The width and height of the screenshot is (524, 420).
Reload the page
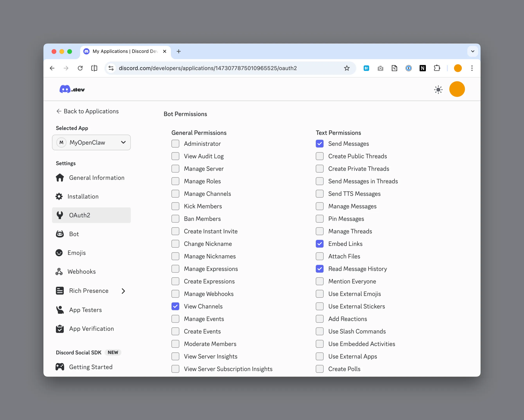pos(80,68)
